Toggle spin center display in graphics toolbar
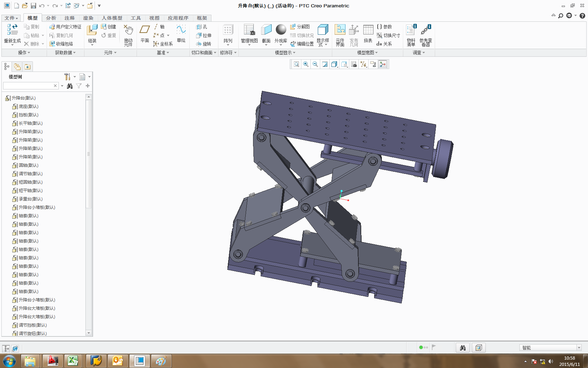588x368 pixels. (383, 64)
